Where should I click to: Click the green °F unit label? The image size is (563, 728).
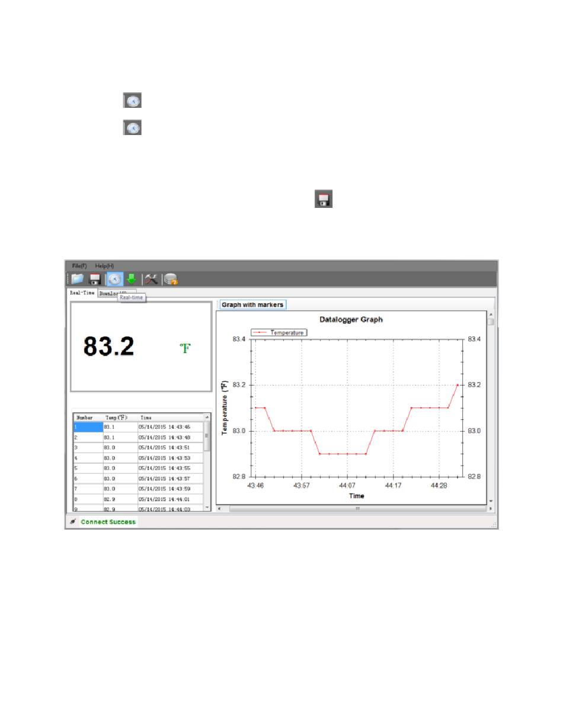185,348
